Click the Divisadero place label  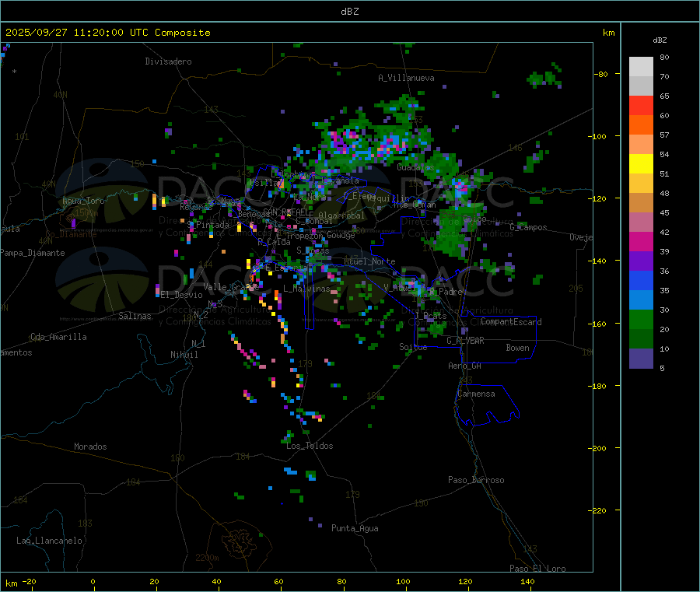point(168,61)
